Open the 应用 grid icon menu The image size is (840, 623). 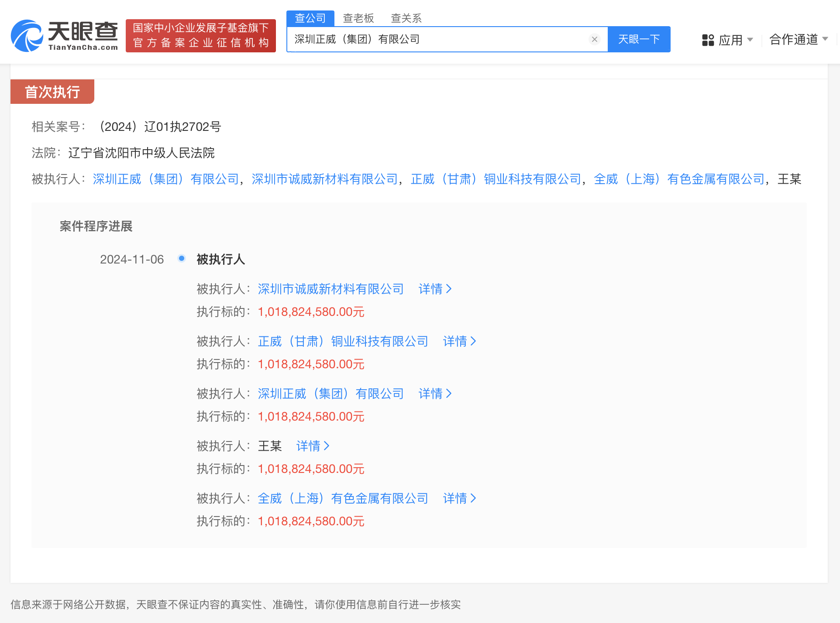click(x=708, y=40)
